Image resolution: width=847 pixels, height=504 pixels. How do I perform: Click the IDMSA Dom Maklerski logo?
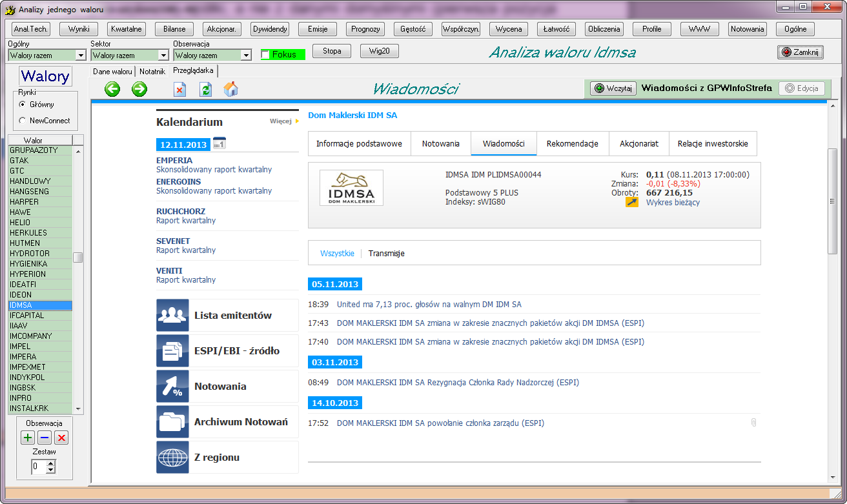click(352, 188)
